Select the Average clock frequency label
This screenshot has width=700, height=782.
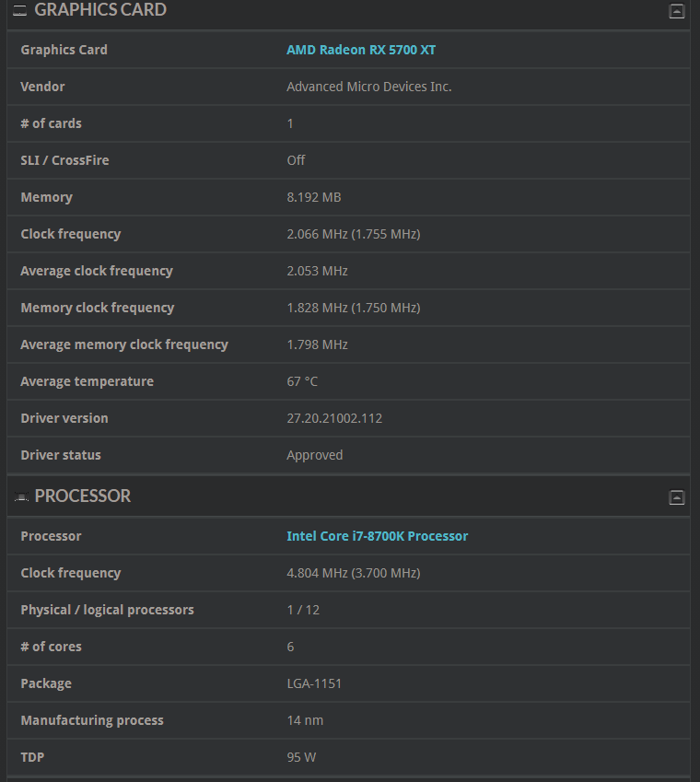[x=97, y=272]
